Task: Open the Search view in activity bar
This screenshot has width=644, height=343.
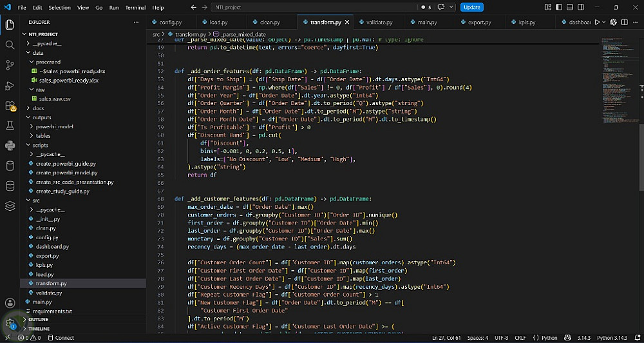Action: 10,45
